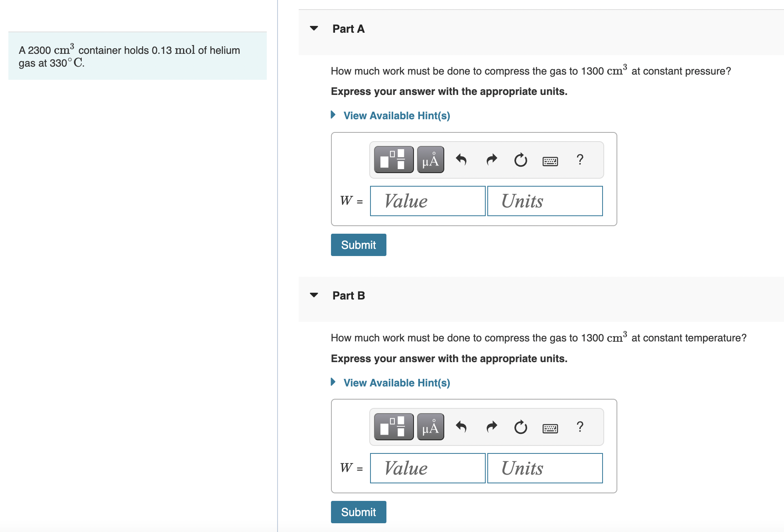Collapse the Part A section
Screen dimensions: 784x532
[314, 28]
